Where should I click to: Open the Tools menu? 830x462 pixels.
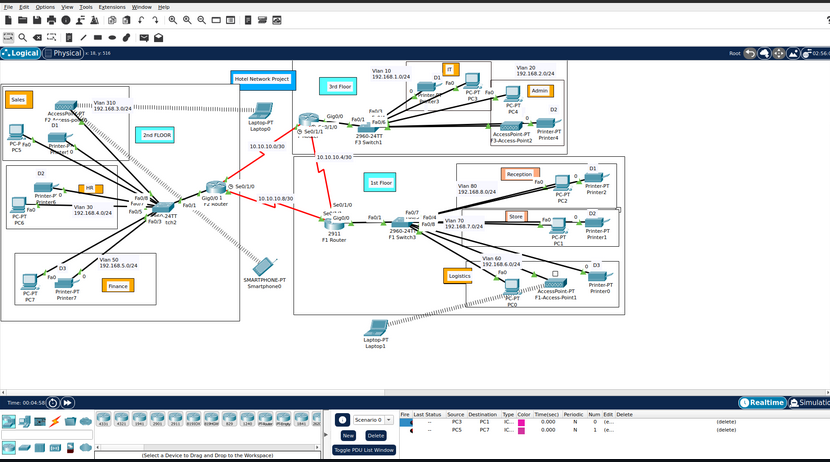pyautogui.click(x=86, y=7)
